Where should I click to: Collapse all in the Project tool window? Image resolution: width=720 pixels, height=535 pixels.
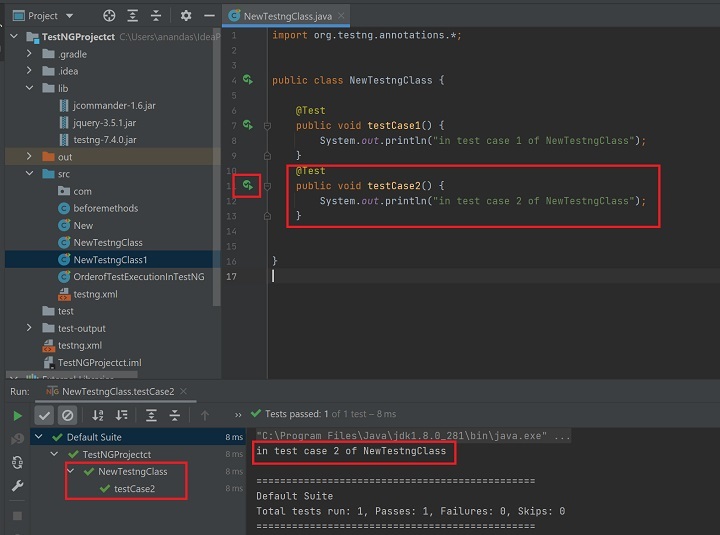pos(155,16)
